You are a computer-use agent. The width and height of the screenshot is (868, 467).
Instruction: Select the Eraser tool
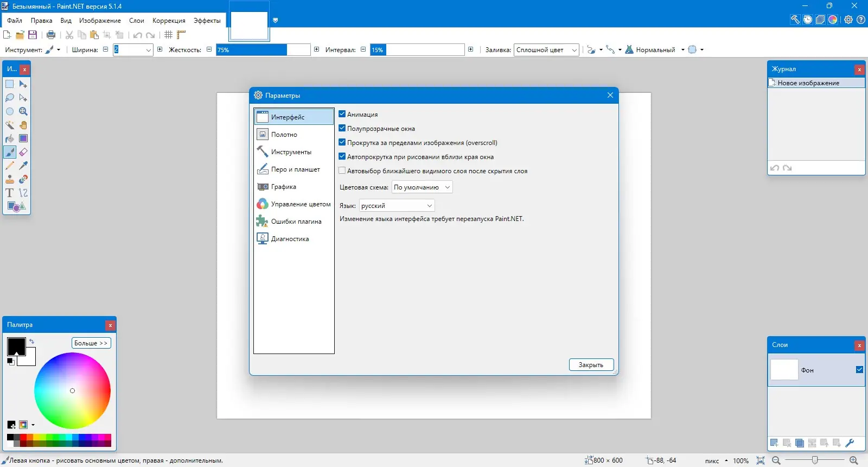23,152
